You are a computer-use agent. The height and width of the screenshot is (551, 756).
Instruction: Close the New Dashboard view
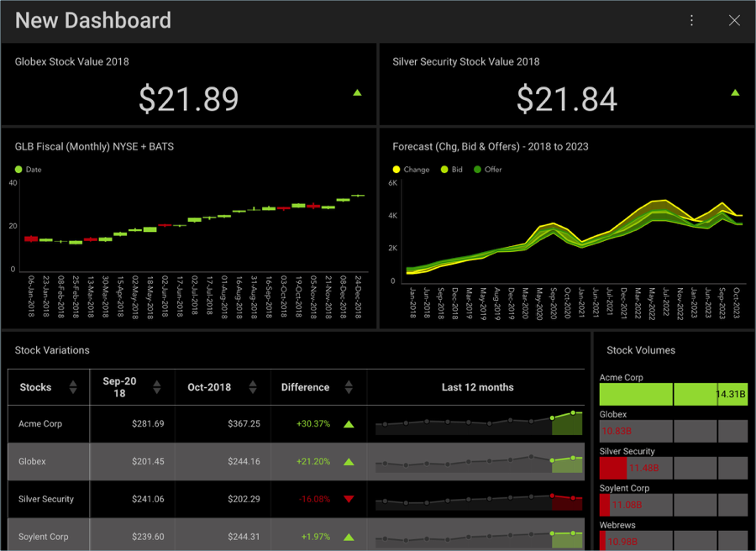point(734,20)
